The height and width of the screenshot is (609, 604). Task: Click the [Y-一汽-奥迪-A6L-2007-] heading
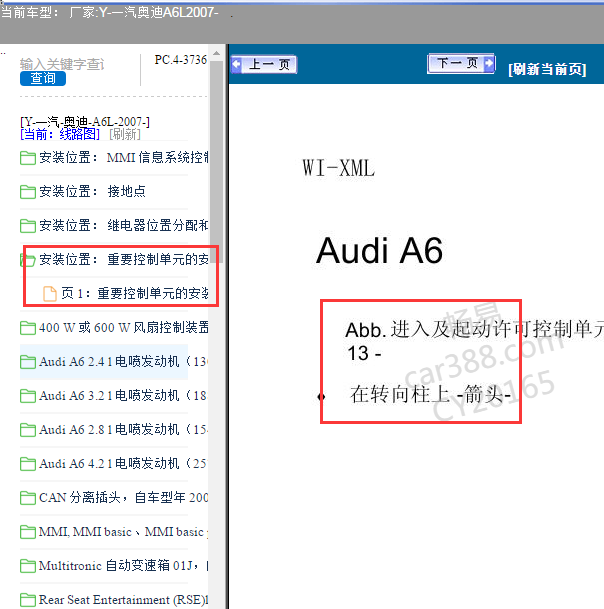point(85,122)
